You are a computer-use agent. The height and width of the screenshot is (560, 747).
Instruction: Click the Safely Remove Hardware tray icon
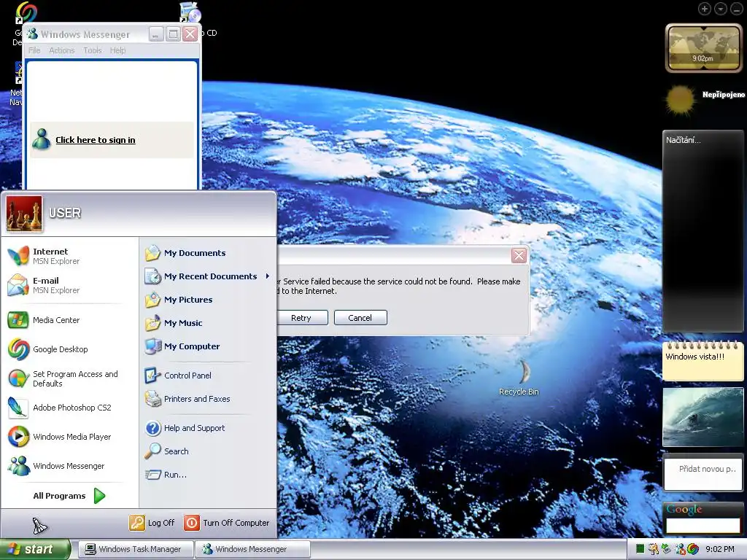click(667, 549)
